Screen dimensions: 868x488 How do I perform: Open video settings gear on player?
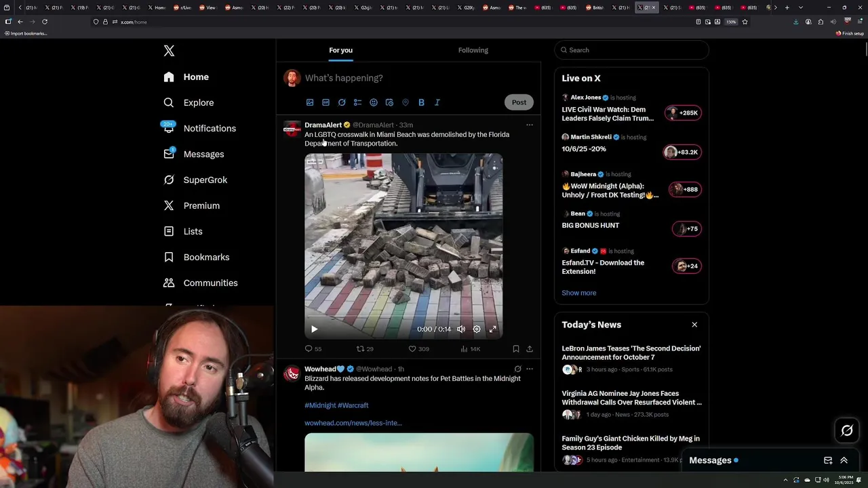click(477, 329)
